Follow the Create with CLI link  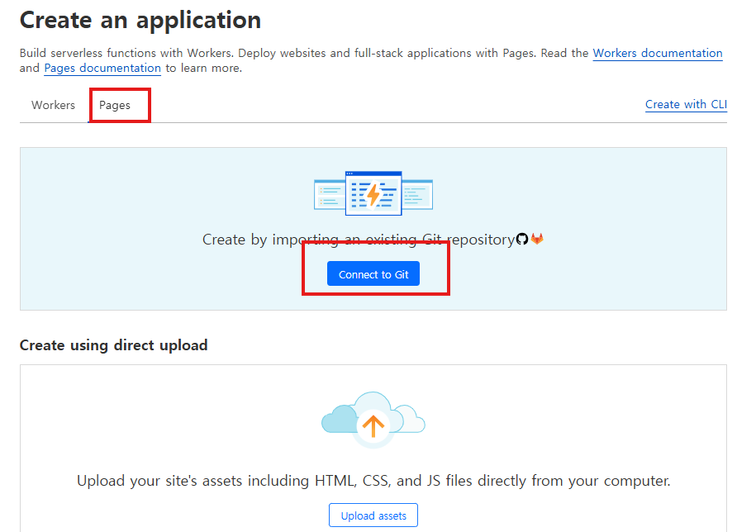pyautogui.click(x=686, y=104)
